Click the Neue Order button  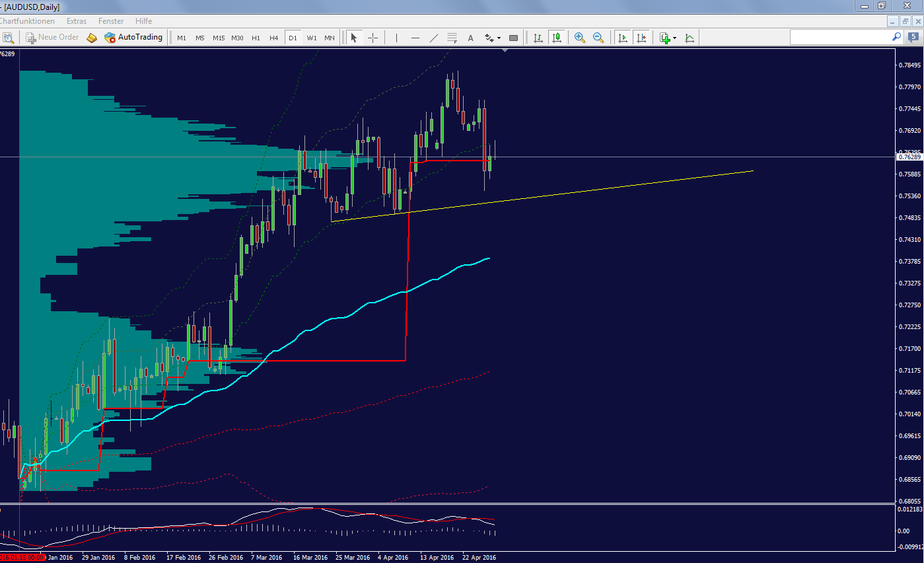(x=53, y=38)
